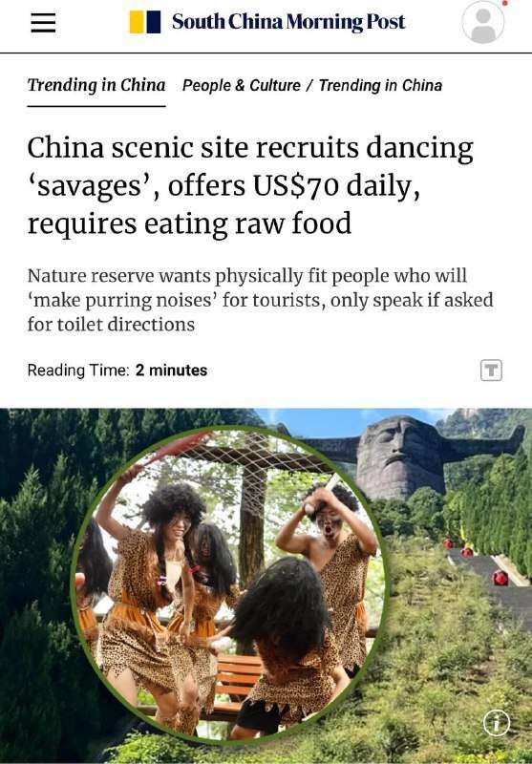Tap the South China Morning Post flag logo

[x=144, y=22]
